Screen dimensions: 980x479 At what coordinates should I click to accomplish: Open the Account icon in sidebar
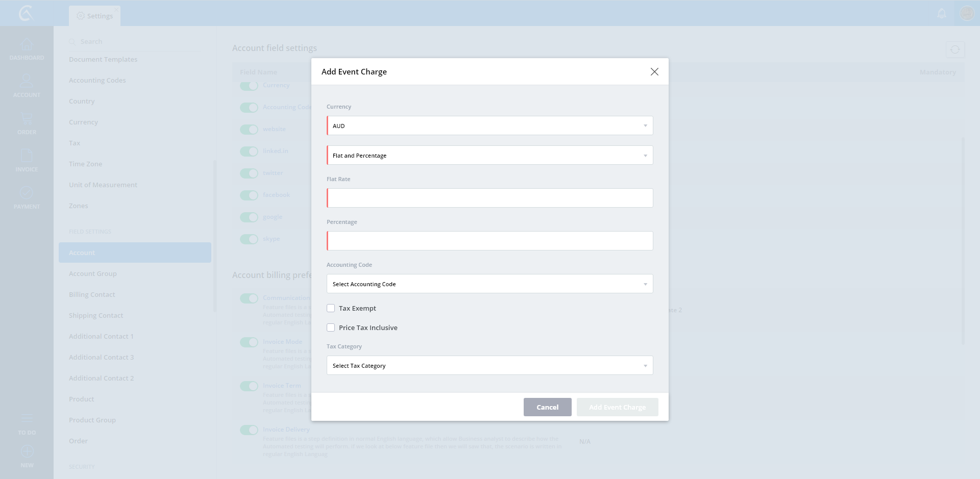pos(27,81)
